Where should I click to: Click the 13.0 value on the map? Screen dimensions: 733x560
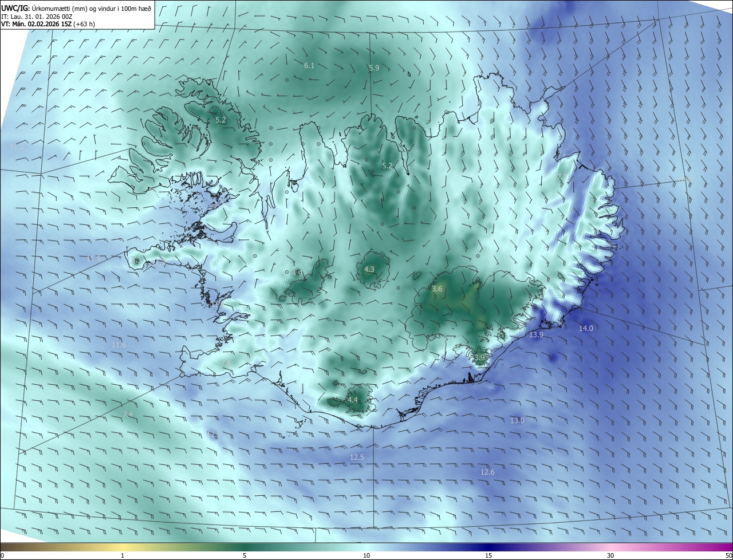click(517, 420)
